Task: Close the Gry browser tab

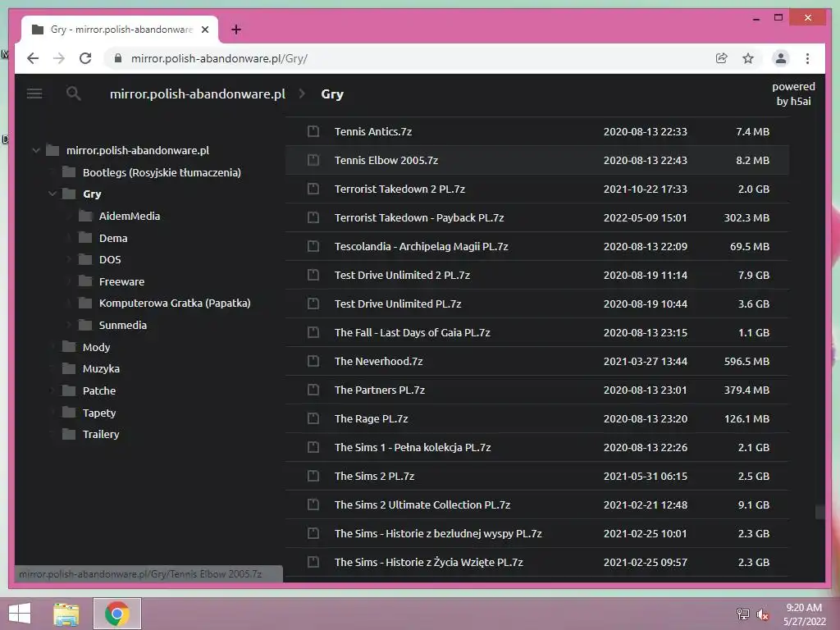Action: (x=204, y=30)
